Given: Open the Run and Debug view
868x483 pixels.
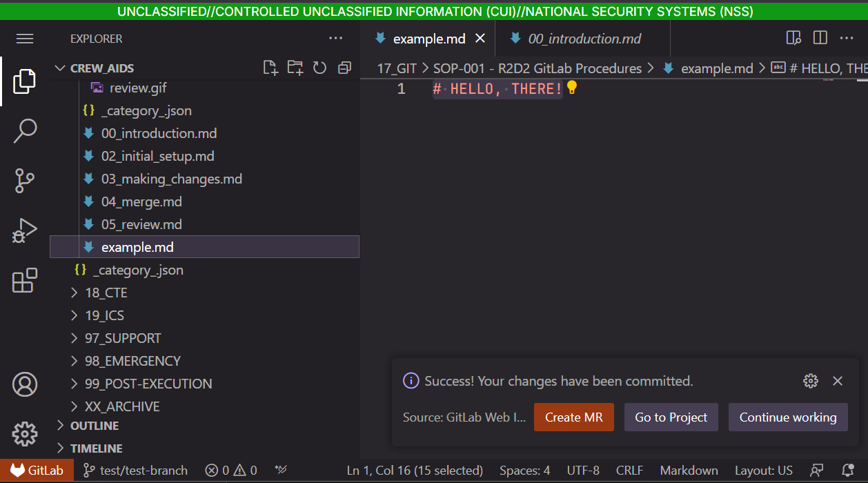Looking at the screenshot, I should (x=25, y=230).
